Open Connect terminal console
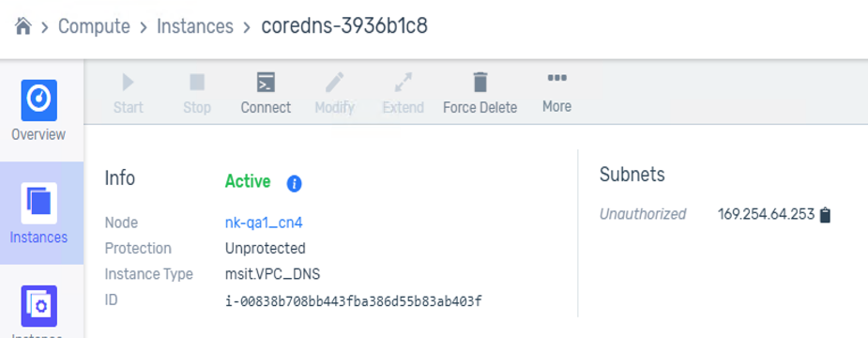This screenshot has width=868, height=338. (266, 83)
